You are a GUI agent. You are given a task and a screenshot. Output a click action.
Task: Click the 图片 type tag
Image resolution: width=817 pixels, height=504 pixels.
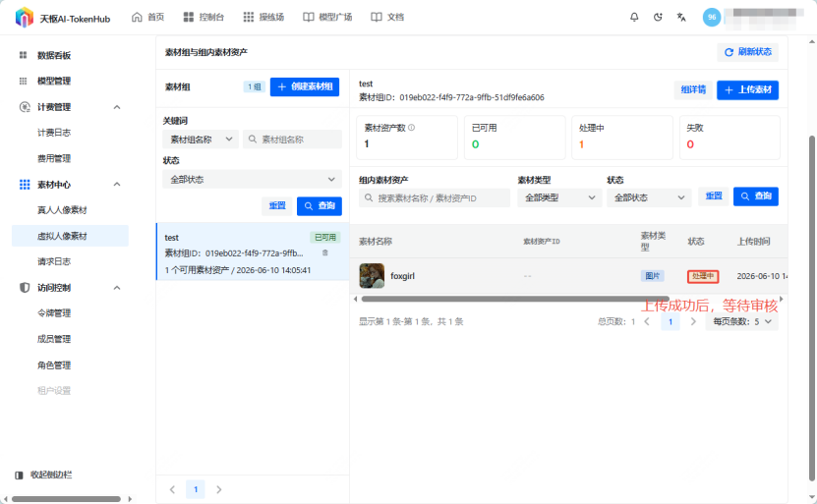click(x=653, y=276)
